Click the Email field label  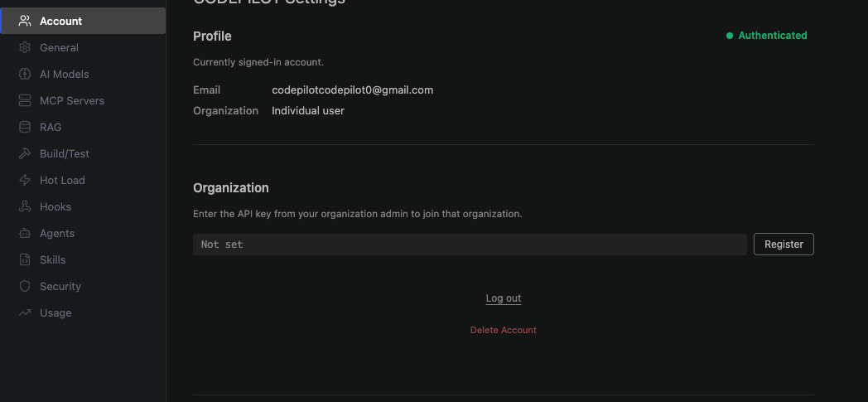point(206,90)
